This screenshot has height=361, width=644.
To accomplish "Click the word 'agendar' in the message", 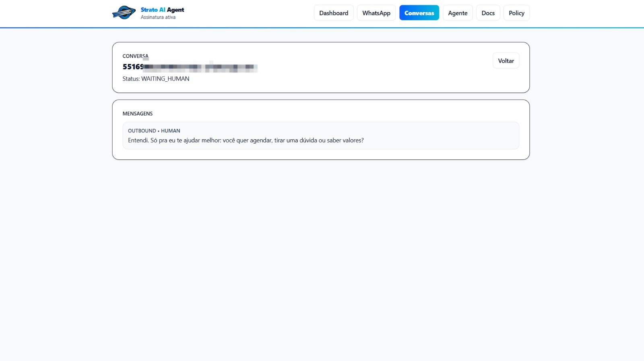I will coord(261,140).
